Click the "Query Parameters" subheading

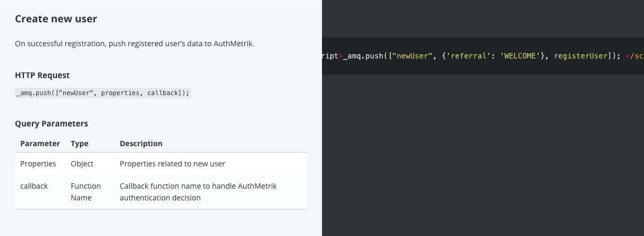point(51,123)
